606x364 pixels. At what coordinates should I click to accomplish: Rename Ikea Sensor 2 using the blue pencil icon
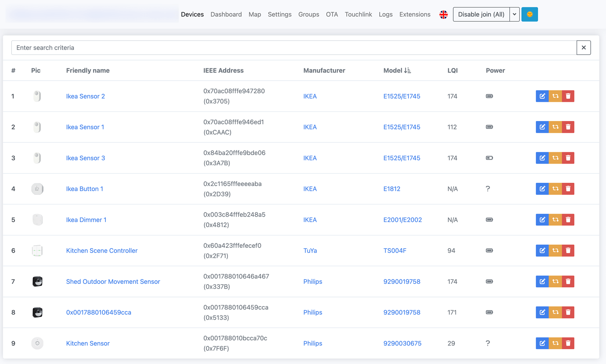542,96
